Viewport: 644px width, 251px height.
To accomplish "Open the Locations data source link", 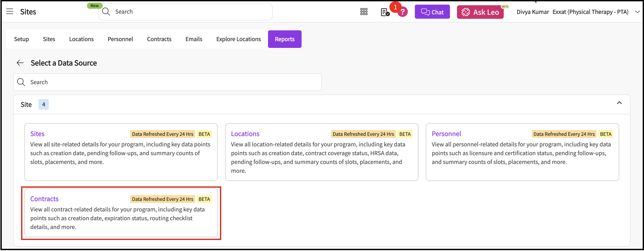I will tap(245, 134).
